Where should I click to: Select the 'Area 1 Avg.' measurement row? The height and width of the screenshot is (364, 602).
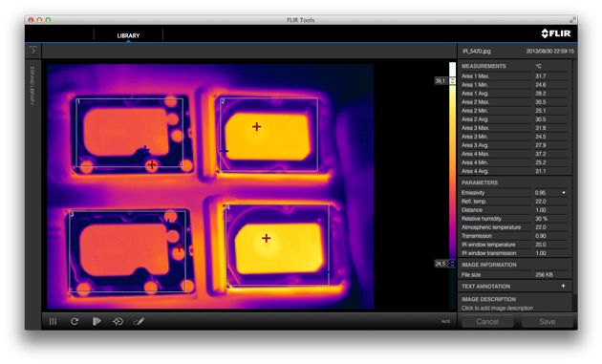tap(514, 94)
